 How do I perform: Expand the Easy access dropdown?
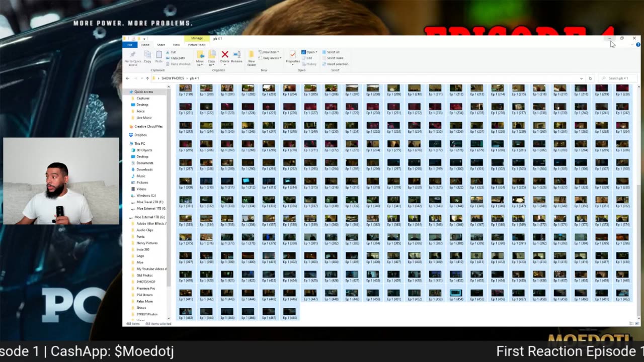click(271, 58)
